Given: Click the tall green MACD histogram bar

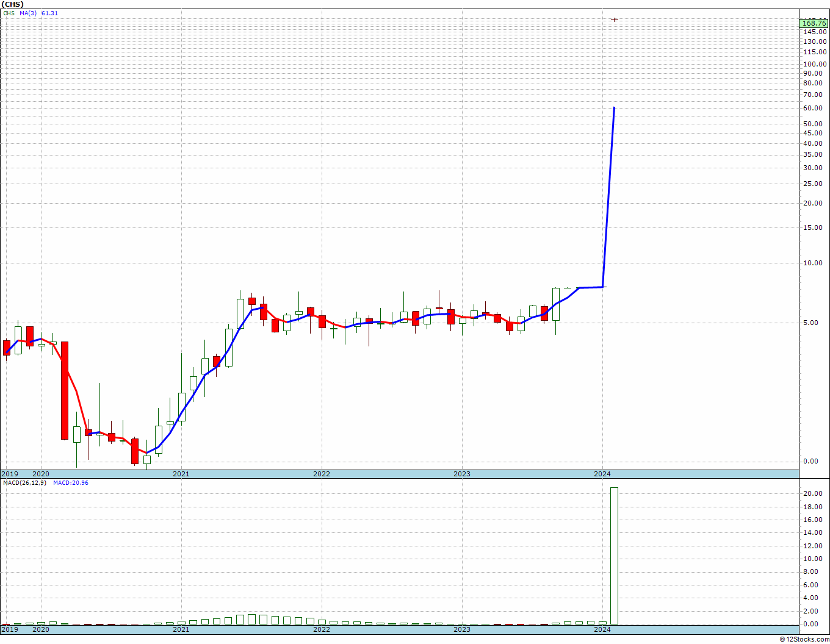Looking at the screenshot, I should pyautogui.click(x=614, y=556).
